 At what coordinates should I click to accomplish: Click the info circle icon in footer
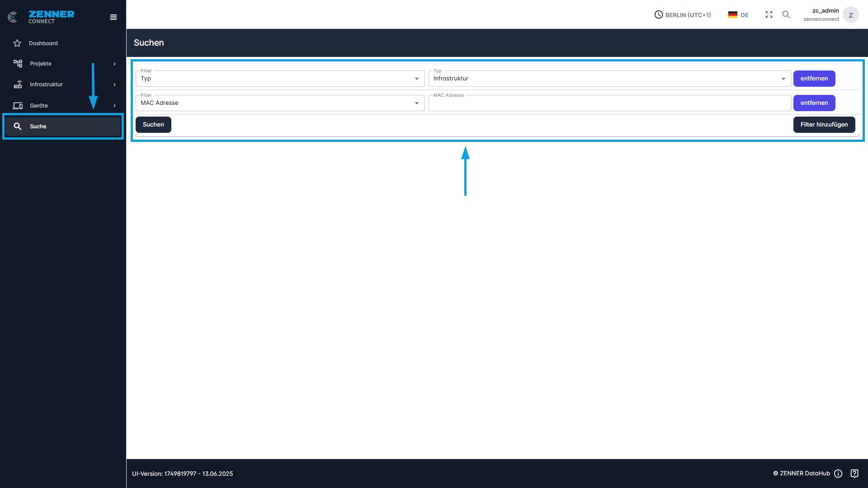coord(838,474)
